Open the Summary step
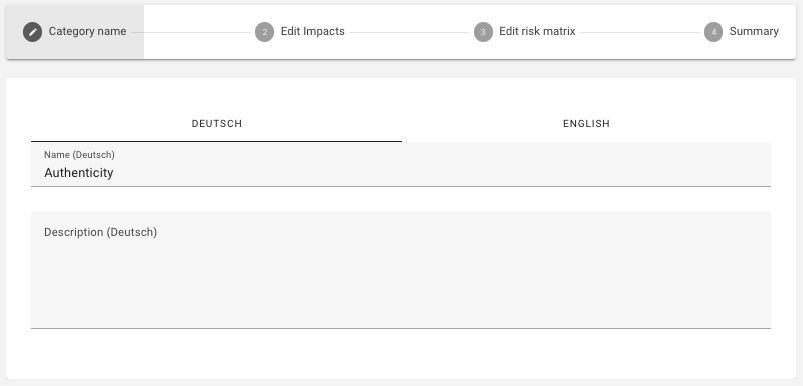Image resolution: width=803 pixels, height=386 pixels. click(742, 32)
